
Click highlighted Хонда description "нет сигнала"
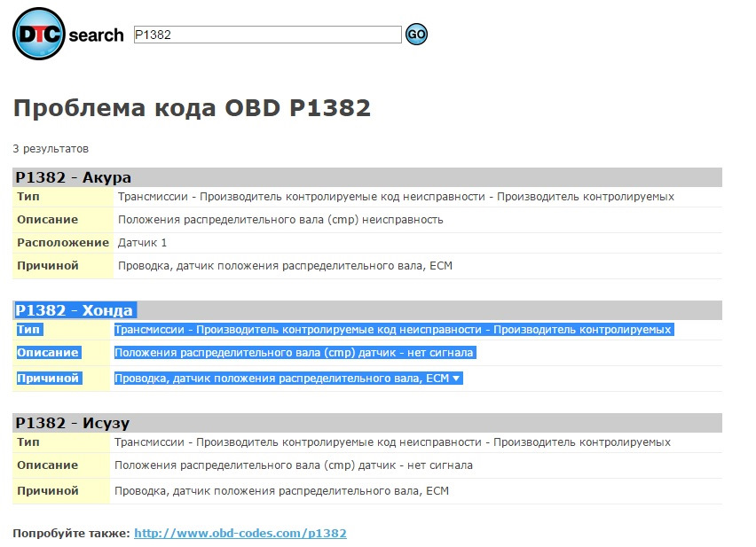coord(294,353)
